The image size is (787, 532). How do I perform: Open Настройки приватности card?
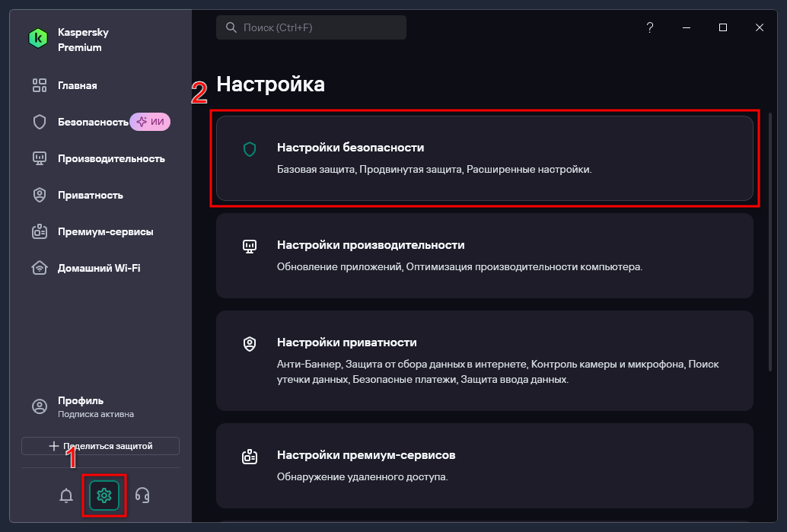pos(484,361)
